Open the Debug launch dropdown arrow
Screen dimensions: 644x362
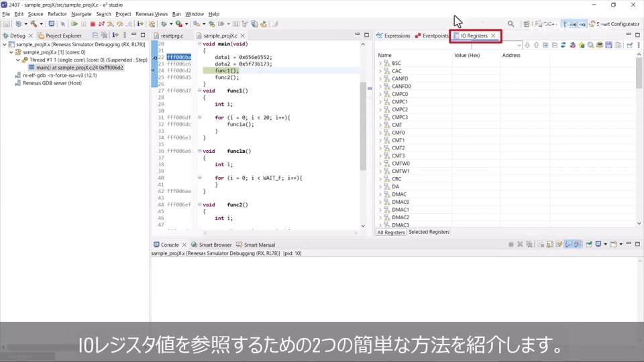[x=171, y=24]
